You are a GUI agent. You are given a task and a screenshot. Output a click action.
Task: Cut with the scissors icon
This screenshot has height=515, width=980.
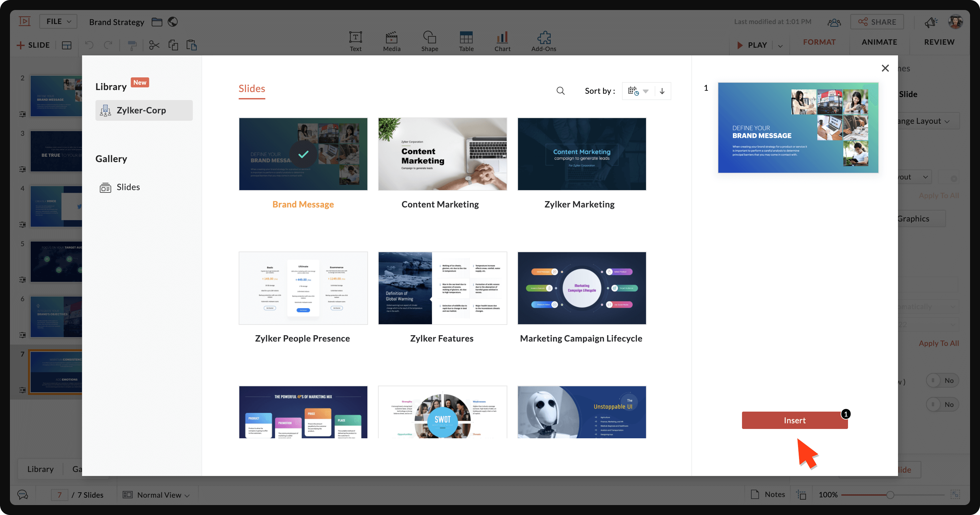click(x=154, y=45)
